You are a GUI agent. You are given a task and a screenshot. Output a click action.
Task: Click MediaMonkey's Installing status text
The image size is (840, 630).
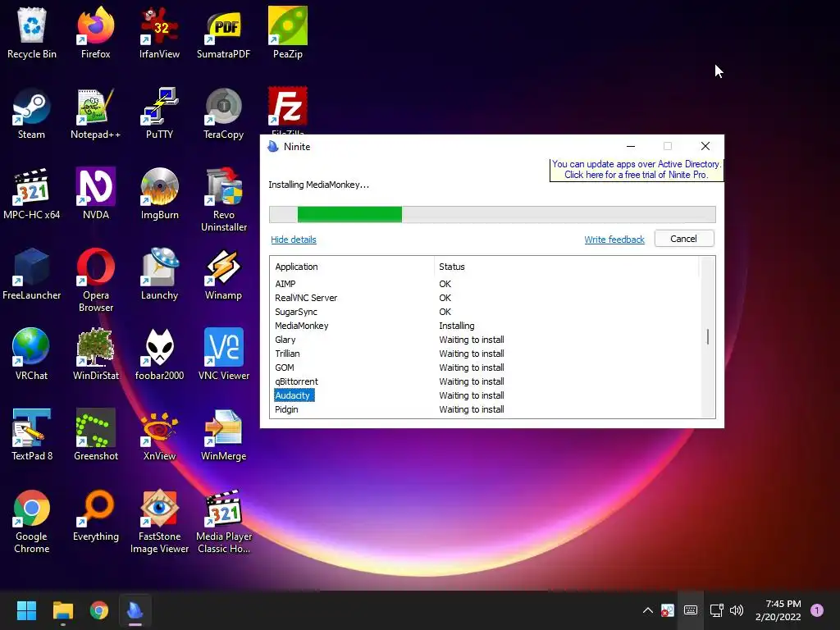click(456, 325)
